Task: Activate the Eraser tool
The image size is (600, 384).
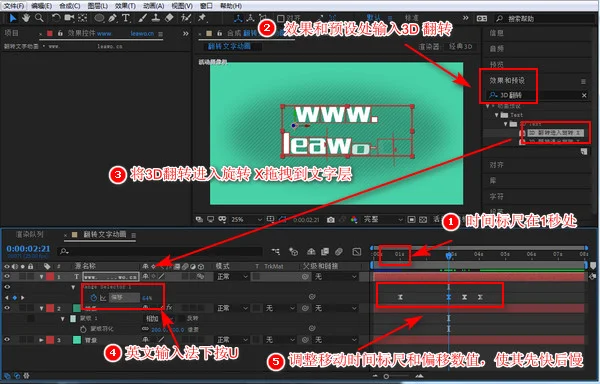Action: click(169, 18)
